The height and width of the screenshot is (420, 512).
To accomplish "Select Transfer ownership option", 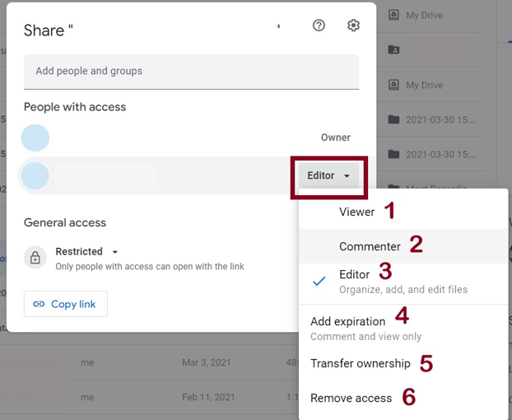I will point(360,363).
